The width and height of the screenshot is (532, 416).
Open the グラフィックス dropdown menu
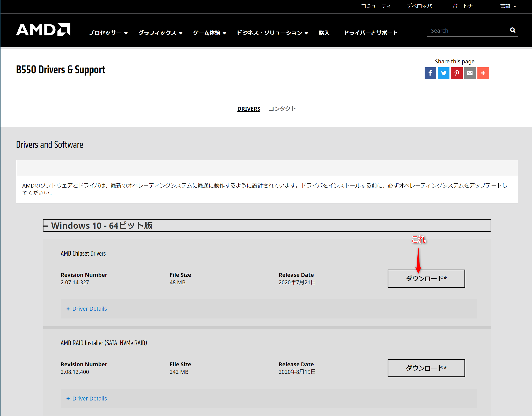[x=160, y=33]
